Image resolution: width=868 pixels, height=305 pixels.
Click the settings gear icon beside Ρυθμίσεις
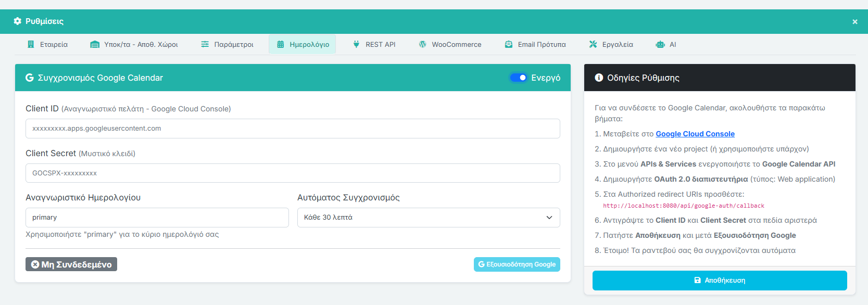pyautogui.click(x=18, y=21)
